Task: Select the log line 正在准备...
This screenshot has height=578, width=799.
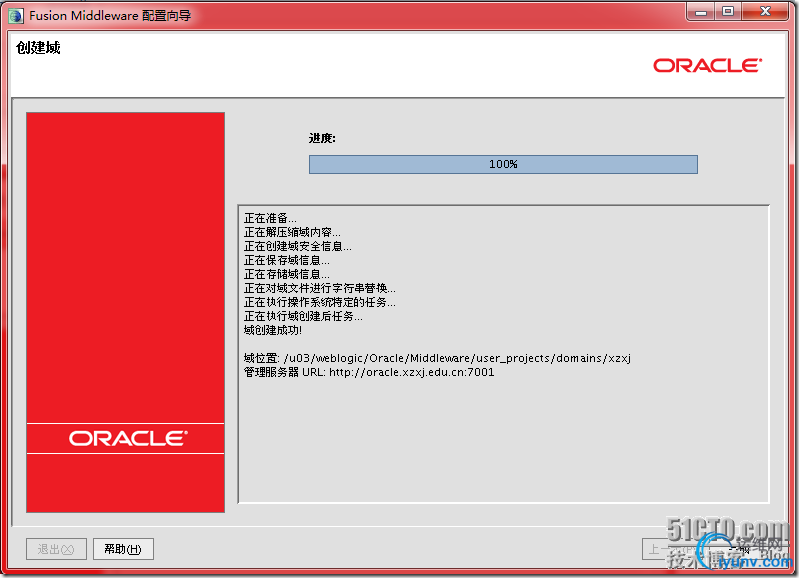Action: 270,218
